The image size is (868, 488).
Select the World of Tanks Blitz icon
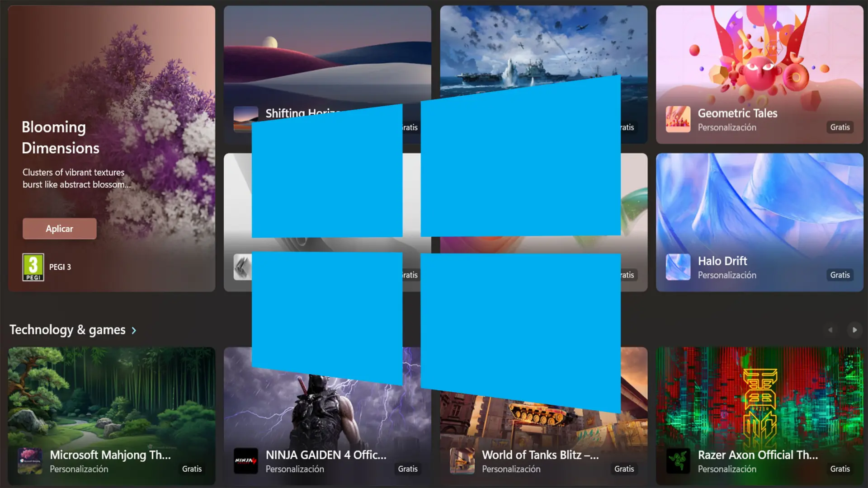pos(462,461)
